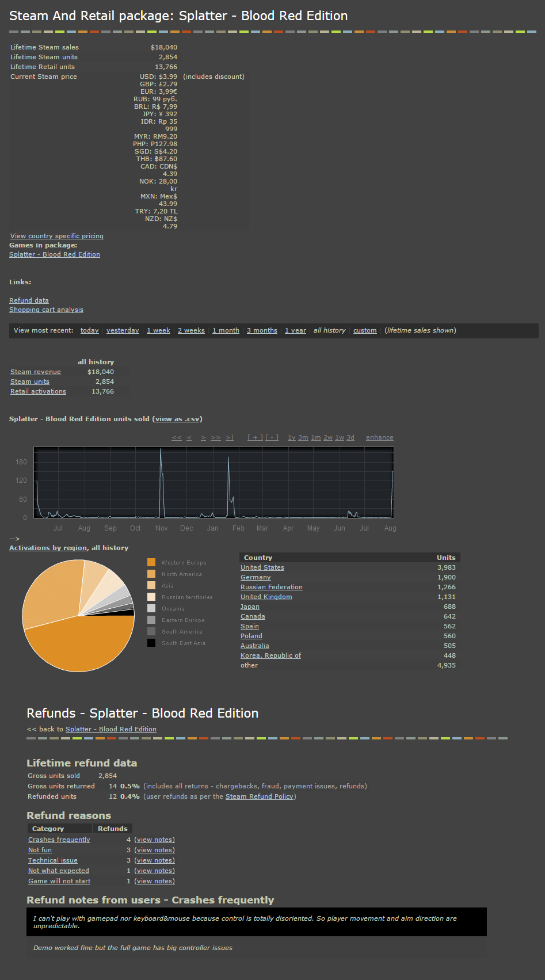Select the 1 year range
545x980 pixels.
coord(295,330)
